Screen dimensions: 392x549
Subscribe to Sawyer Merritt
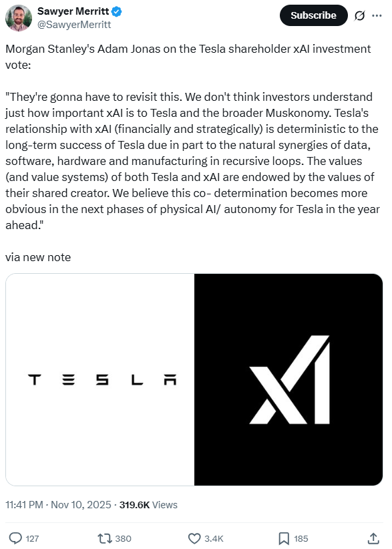(313, 15)
